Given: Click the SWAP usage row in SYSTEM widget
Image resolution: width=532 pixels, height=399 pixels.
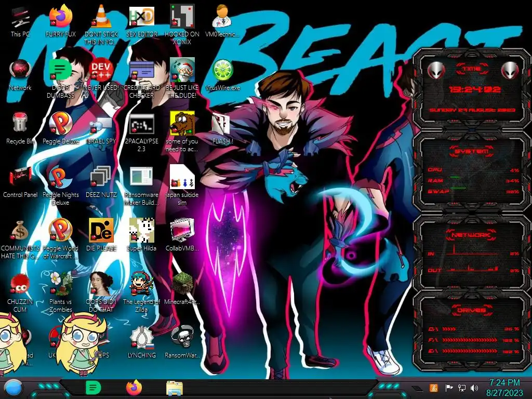Looking at the screenshot, I should (473, 191).
